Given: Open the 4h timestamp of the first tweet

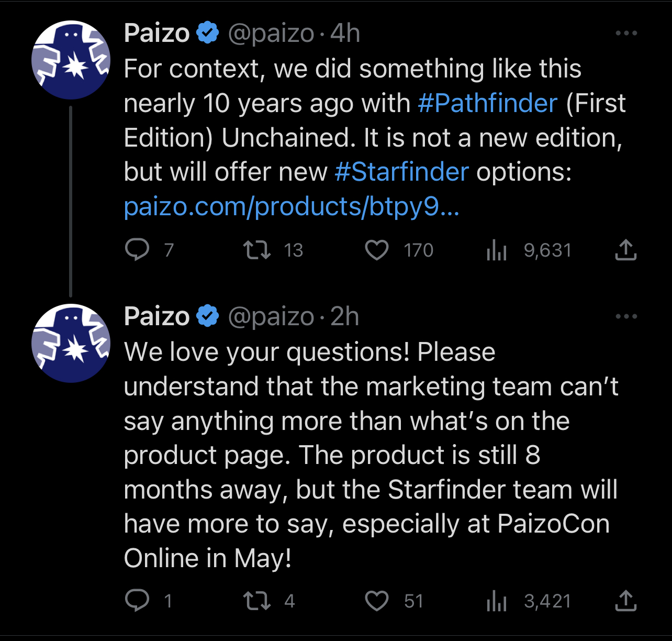Looking at the screenshot, I should click(345, 33).
